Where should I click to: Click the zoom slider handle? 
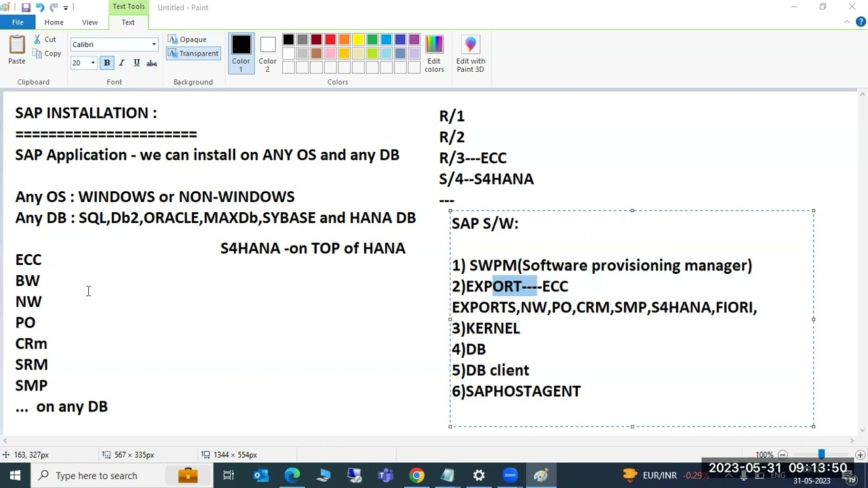coord(821,455)
